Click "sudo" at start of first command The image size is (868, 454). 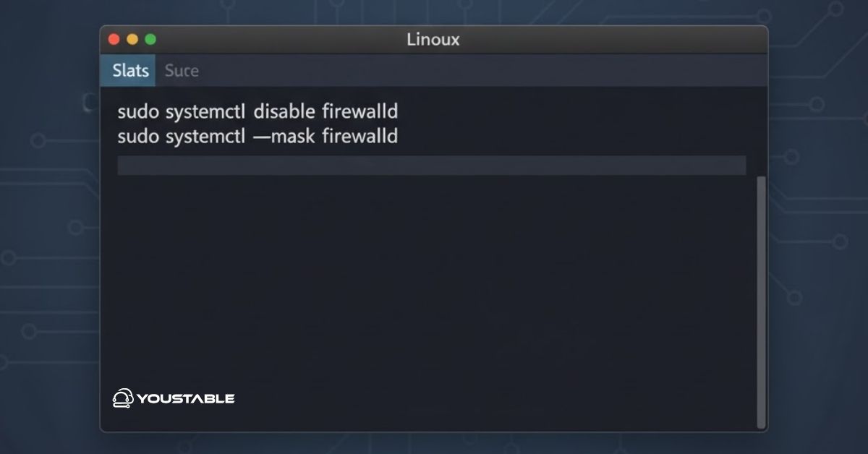click(x=138, y=112)
